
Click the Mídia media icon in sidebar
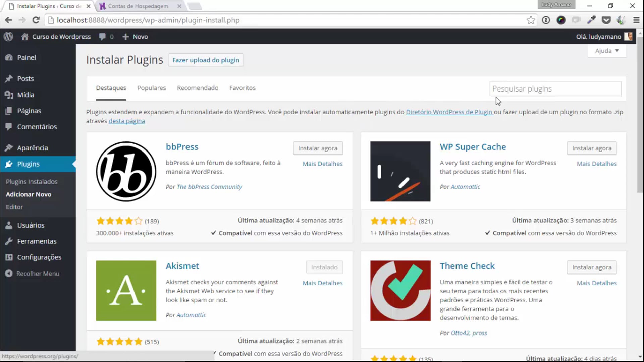pyautogui.click(x=9, y=95)
